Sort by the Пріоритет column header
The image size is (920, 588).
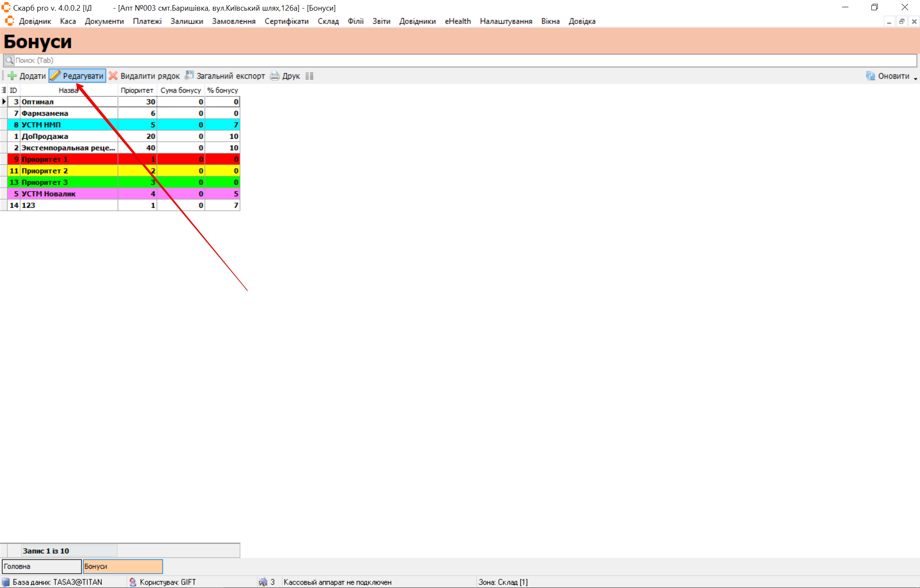point(137,90)
